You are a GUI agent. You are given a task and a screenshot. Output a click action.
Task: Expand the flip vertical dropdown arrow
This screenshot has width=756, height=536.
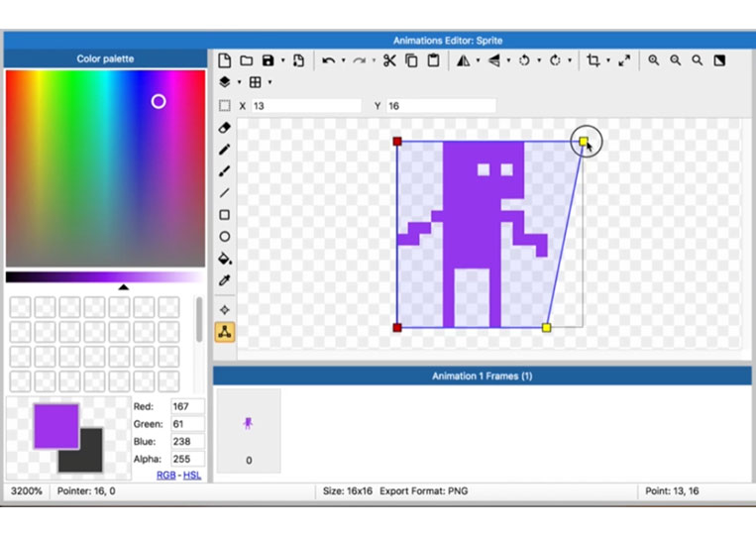[508, 60]
